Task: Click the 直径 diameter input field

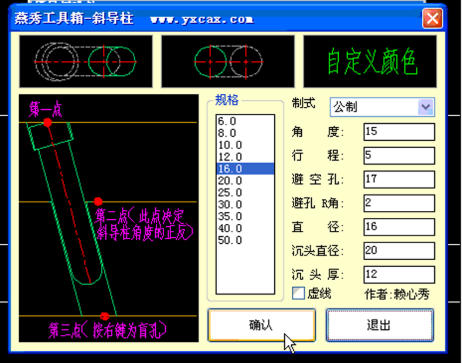Action: [399, 227]
